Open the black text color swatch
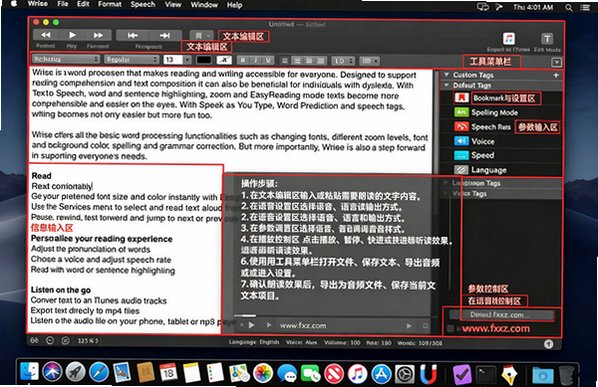Viewport: 598px width, 387px height. pyautogui.click(x=204, y=60)
